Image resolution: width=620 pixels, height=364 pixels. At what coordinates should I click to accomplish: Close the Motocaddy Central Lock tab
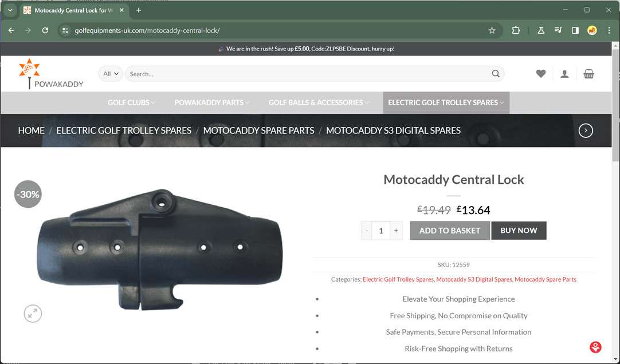tap(122, 10)
